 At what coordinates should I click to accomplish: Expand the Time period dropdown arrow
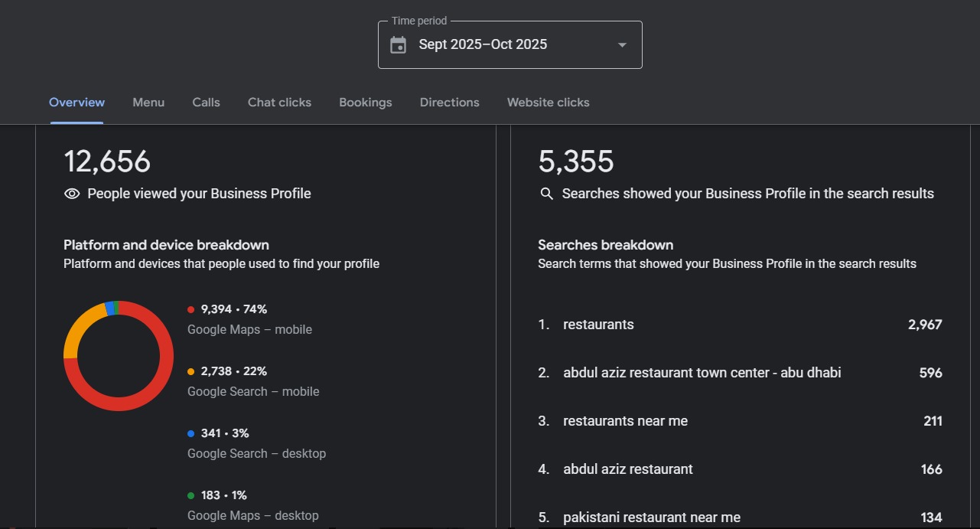(622, 45)
